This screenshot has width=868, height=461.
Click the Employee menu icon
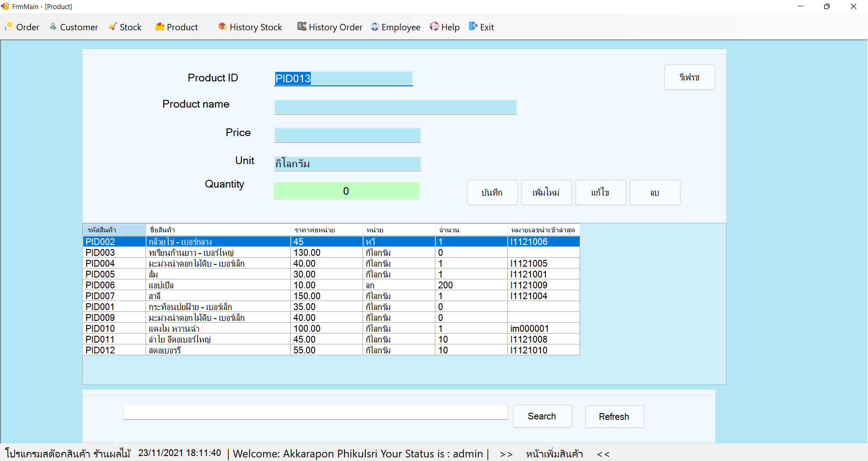[x=375, y=27]
